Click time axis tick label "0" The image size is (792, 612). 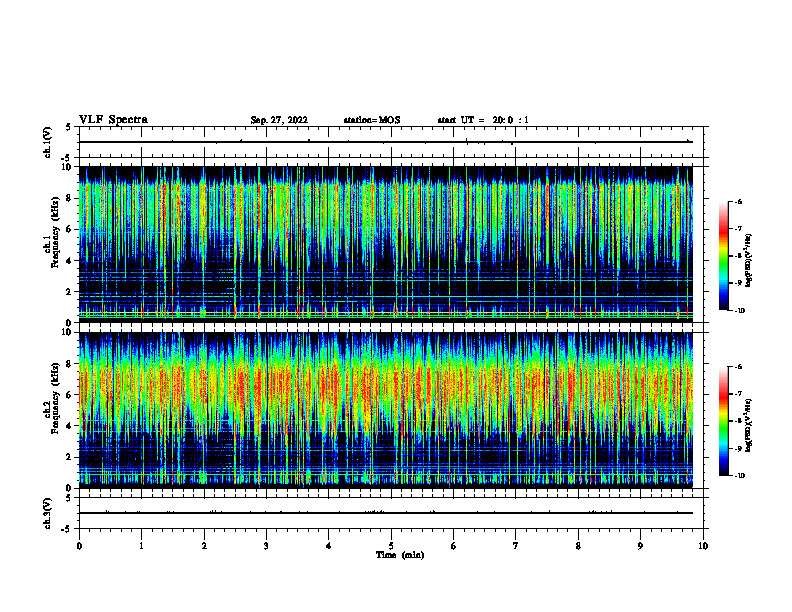pos(79,546)
